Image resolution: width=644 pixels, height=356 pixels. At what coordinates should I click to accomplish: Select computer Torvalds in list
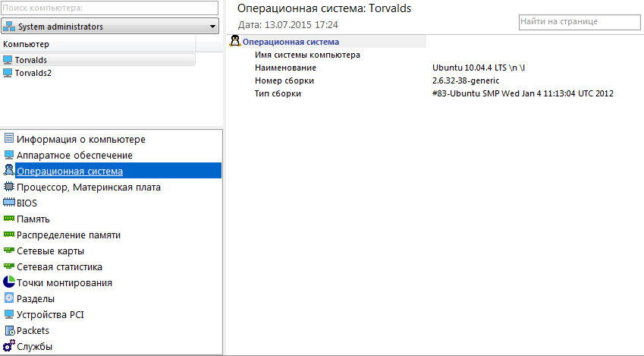pyautogui.click(x=98, y=60)
